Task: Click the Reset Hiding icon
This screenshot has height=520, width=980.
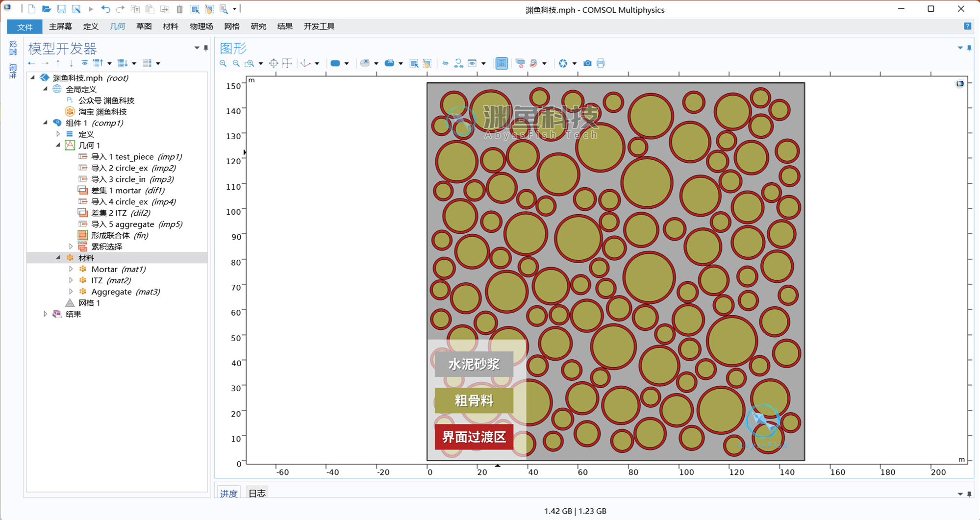Action: 458,63
